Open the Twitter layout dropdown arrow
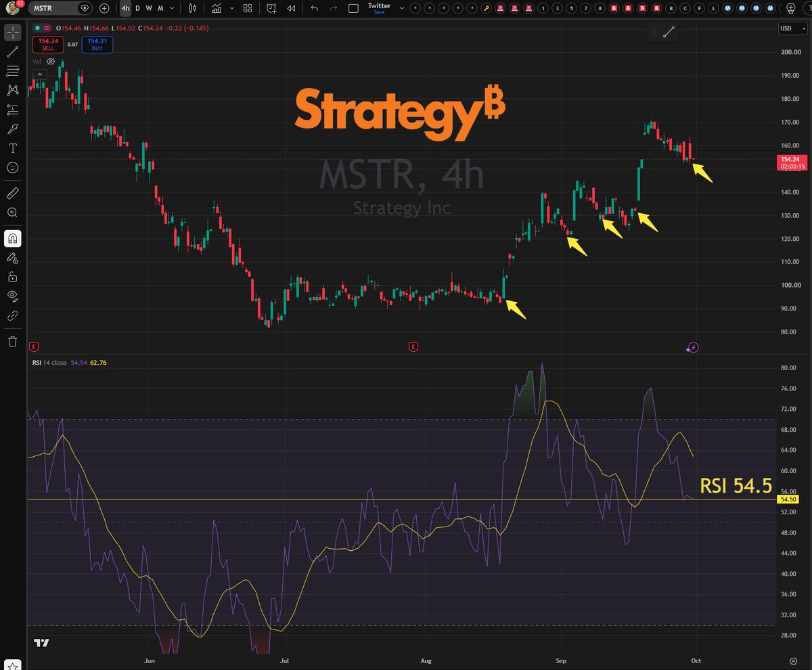 pos(402,8)
